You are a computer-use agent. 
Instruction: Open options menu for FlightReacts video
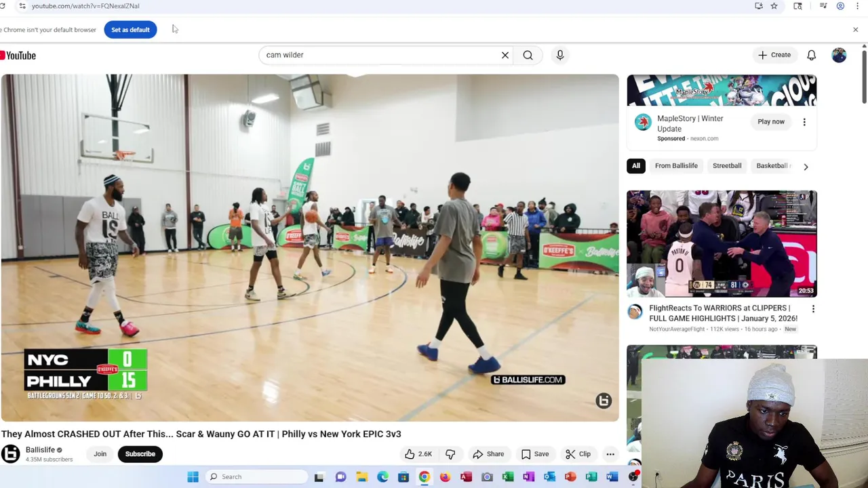point(813,309)
